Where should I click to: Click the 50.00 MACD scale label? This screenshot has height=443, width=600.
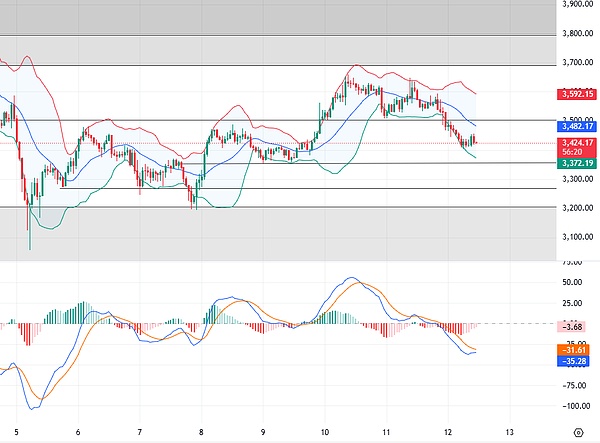[x=576, y=283]
